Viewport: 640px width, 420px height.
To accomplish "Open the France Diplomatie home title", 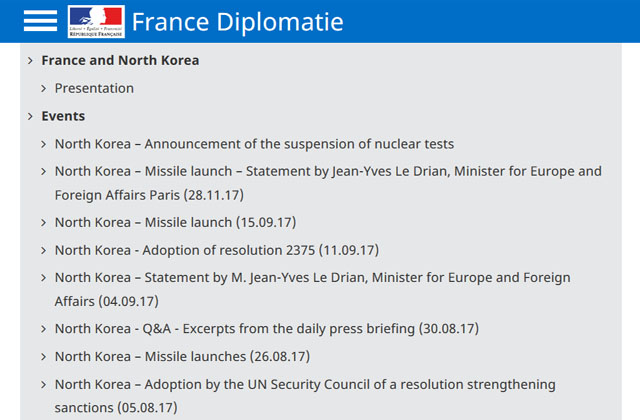I will pyautogui.click(x=237, y=22).
